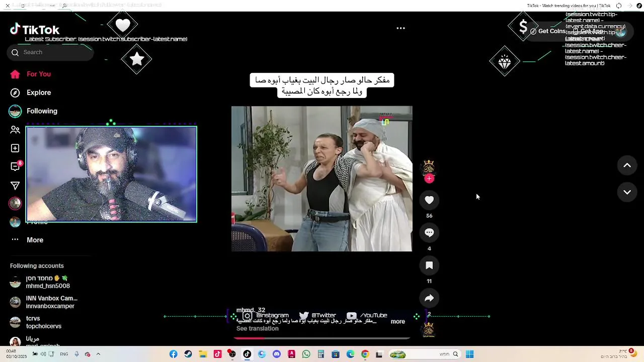Expand the More menu in sidebar
This screenshot has height=362, width=644.
pyautogui.click(x=27, y=240)
